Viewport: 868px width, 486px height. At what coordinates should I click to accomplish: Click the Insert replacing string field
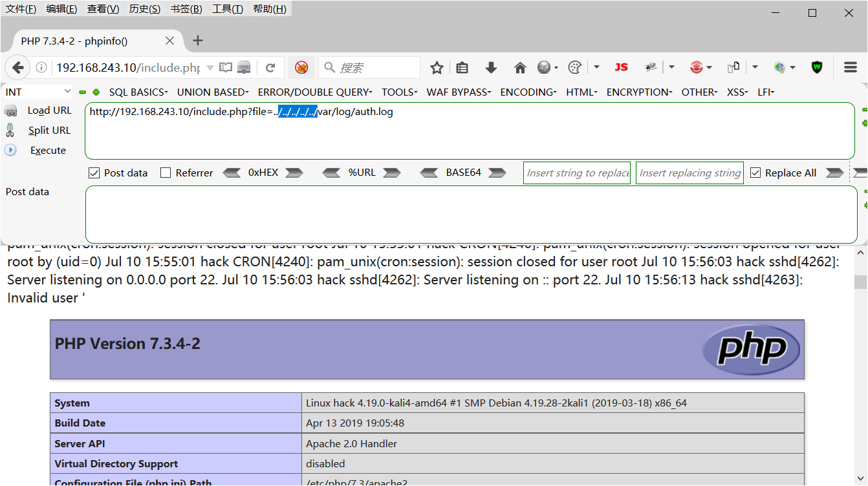689,173
